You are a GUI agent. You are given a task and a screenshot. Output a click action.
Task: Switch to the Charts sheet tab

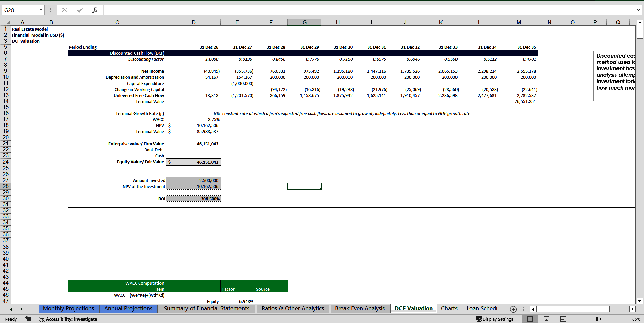point(449,309)
